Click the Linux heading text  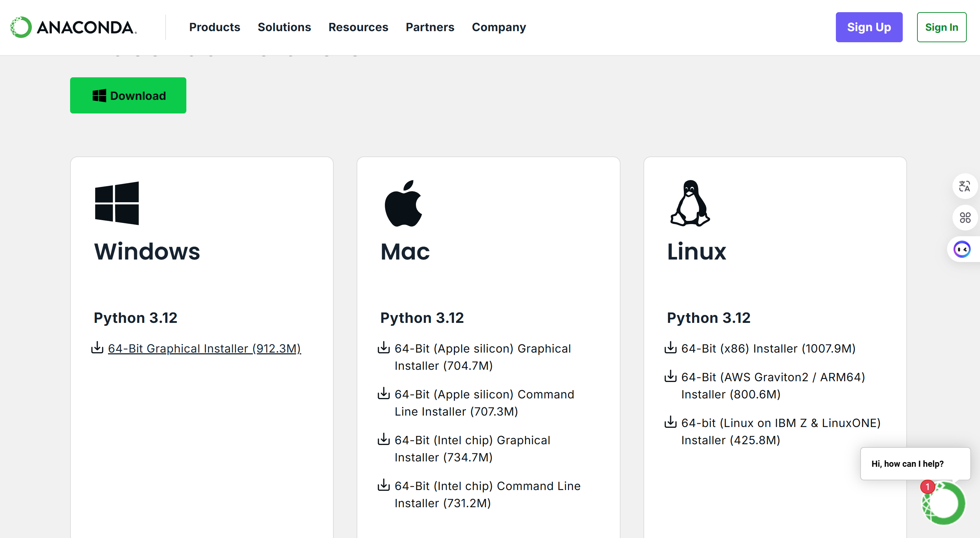coord(697,251)
